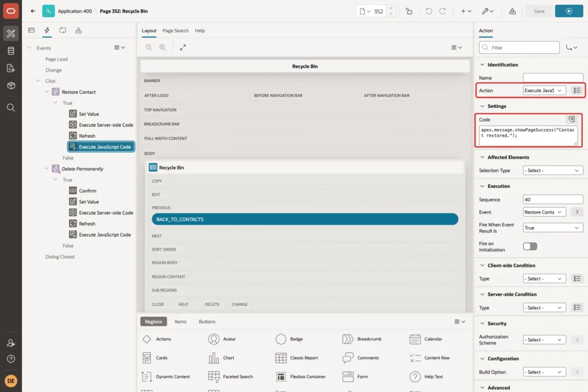Switch to the Buttons gallery tab
The image size is (588, 392).
pyautogui.click(x=207, y=321)
